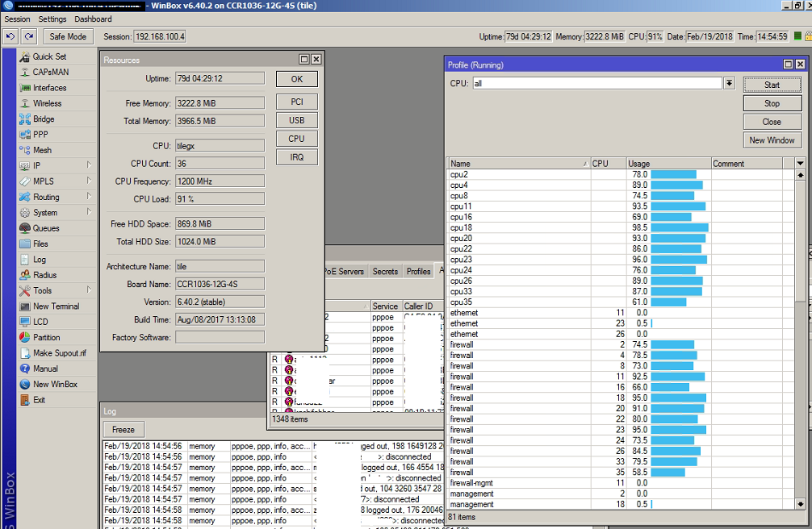Open Queues from the sidebar

[46, 228]
